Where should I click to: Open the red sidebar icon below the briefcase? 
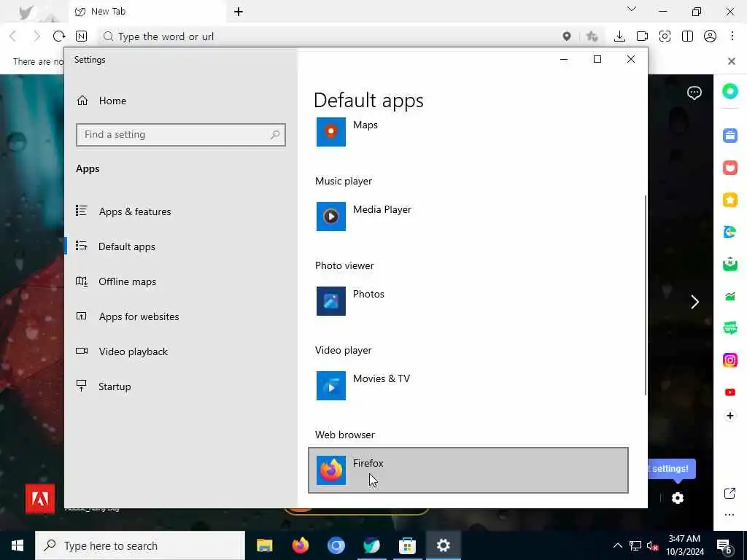click(729, 168)
